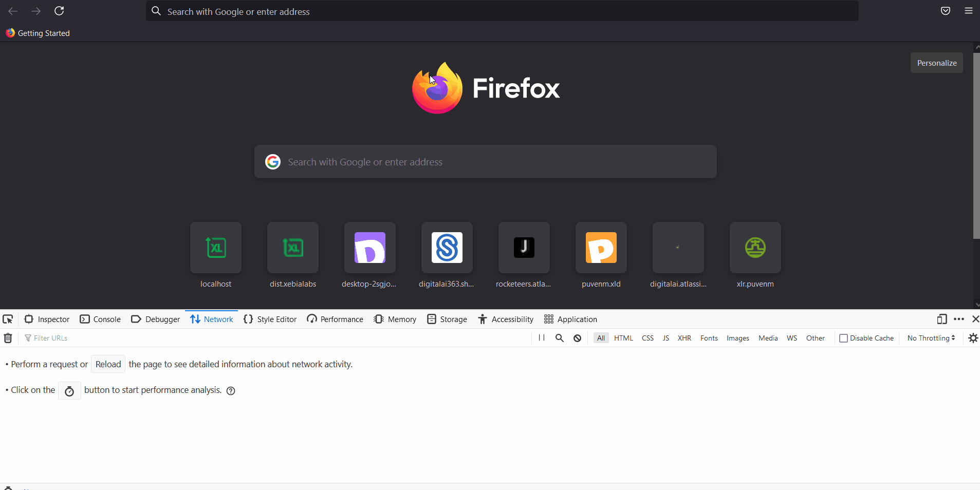The width and height of the screenshot is (980, 490).
Task: Focus the top address bar field
Action: 502,11
